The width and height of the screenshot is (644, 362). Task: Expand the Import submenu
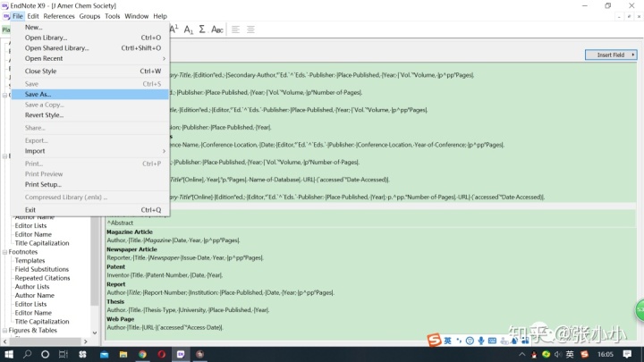[x=90, y=151]
